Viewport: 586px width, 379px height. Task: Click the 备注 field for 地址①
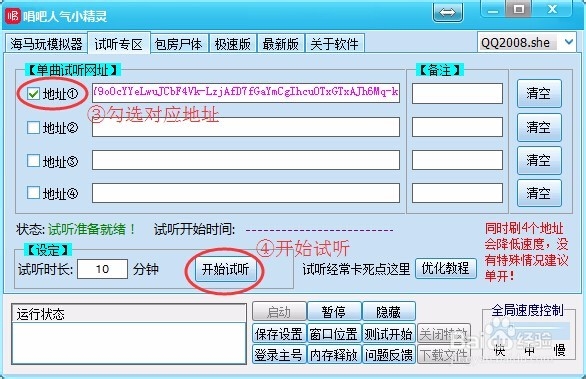(x=457, y=93)
